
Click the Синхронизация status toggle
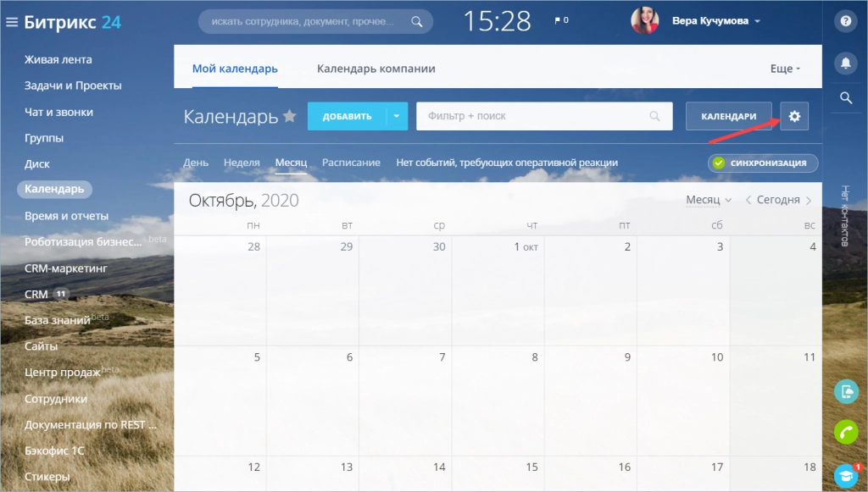point(763,163)
